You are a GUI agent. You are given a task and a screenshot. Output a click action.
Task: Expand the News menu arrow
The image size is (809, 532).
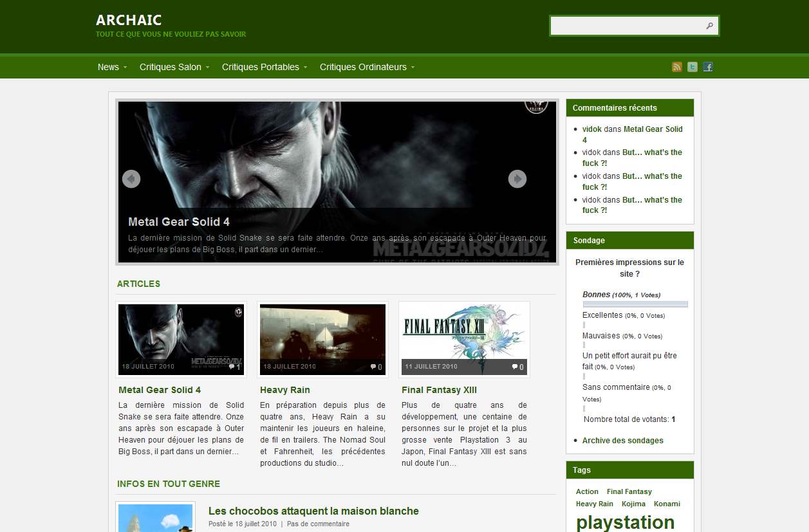point(125,68)
